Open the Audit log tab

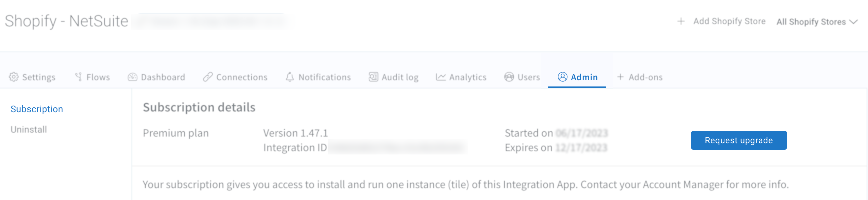[393, 77]
